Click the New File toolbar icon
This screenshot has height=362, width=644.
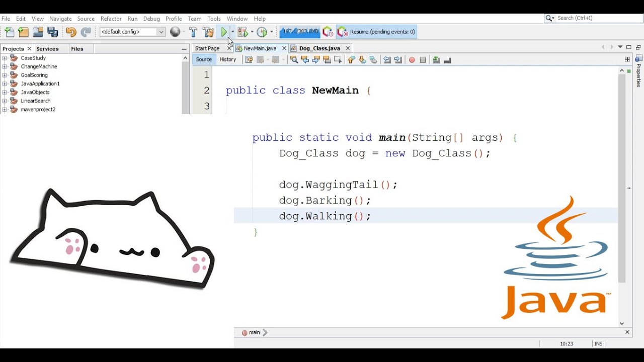[10, 32]
